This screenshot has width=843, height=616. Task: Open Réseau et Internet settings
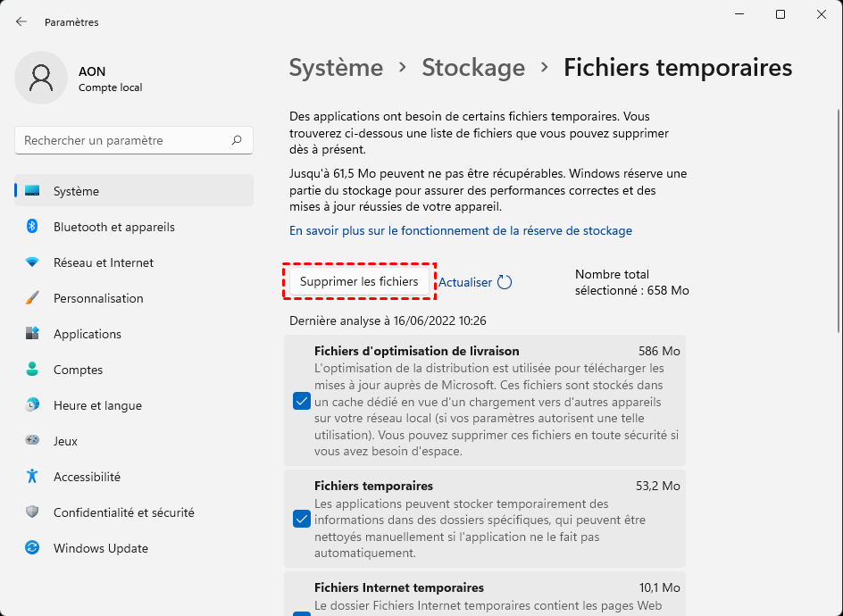[x=103, y=262]
